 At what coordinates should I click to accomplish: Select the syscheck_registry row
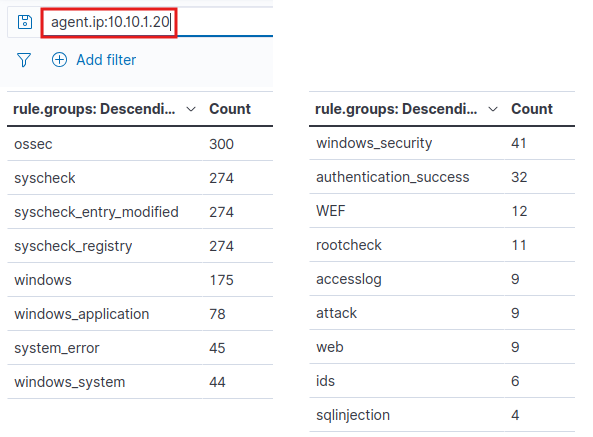(140, 246)
